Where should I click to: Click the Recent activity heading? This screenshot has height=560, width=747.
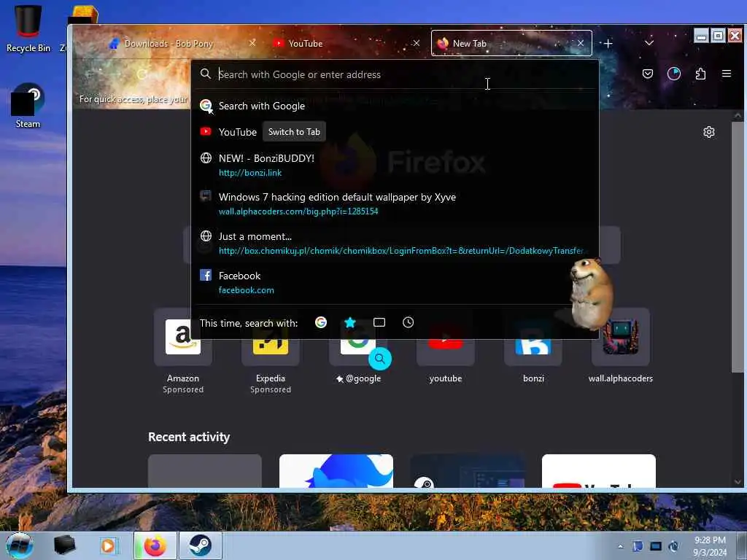coord(189,437)
